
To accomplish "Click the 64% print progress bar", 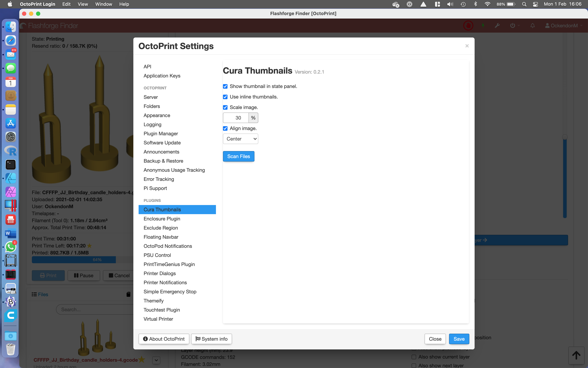I will click(x=83, y=260).
